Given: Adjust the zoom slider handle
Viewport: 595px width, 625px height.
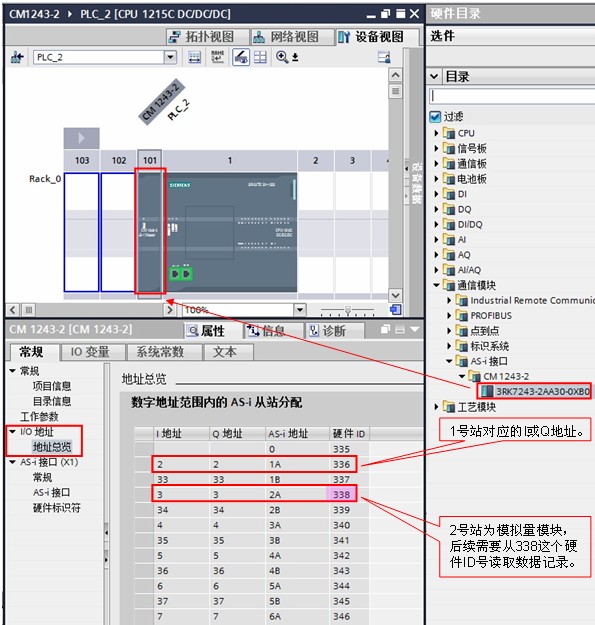Looking at the screenshot, I should (348, 310).
